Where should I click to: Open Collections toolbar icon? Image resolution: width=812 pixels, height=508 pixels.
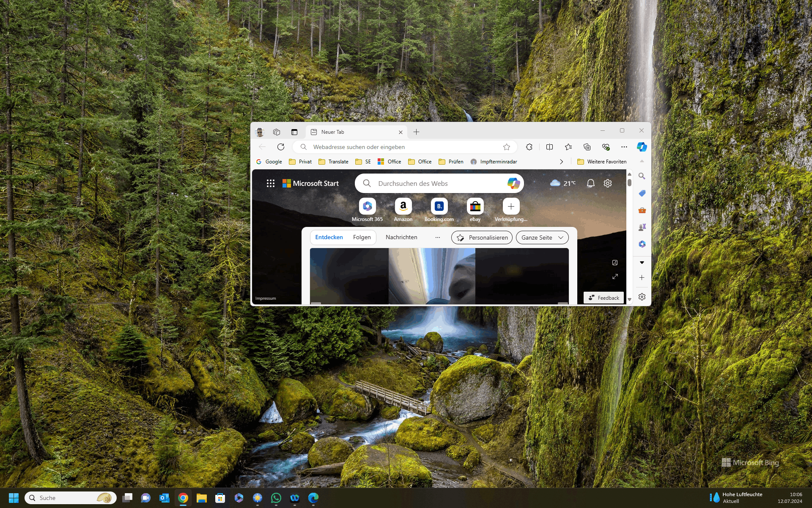click(587, 147)
